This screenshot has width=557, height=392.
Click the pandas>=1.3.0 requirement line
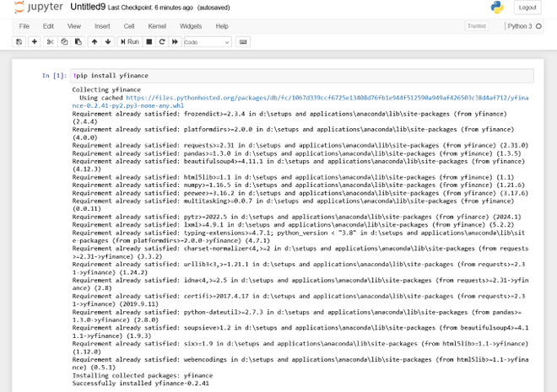[296, 153]
